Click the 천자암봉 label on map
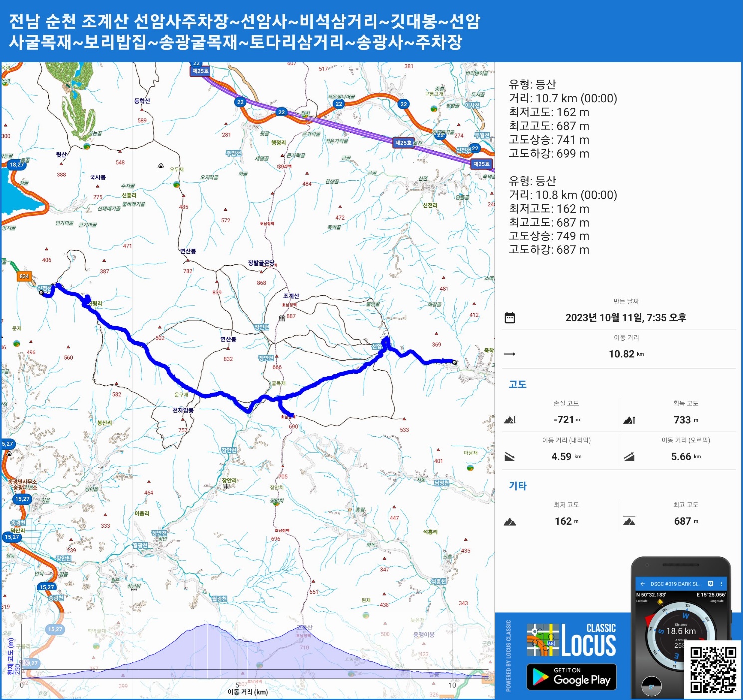The width and height of the screenshot is (743, 700). pyautogui.click(x=183, y=410)
